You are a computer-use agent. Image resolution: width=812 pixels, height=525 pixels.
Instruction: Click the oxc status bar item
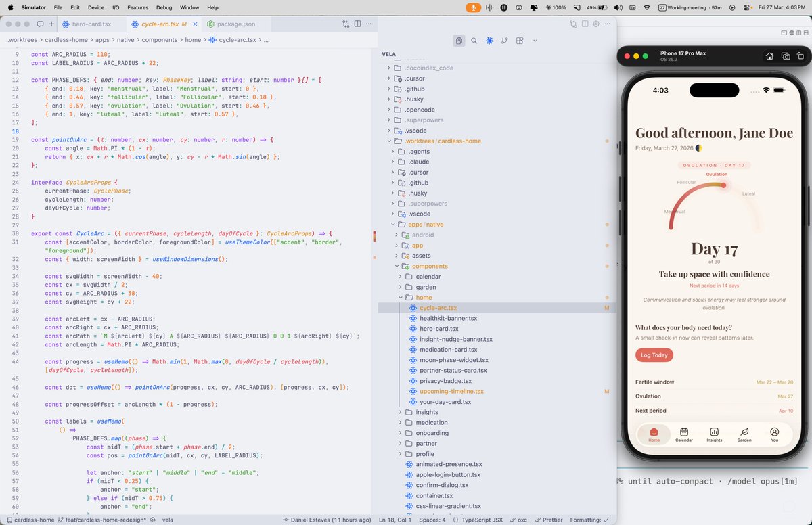[x=518, y=520]
